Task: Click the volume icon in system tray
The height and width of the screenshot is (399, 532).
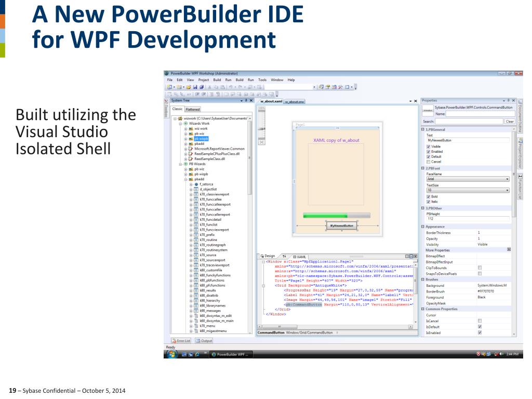Action: tap(501, 354)
